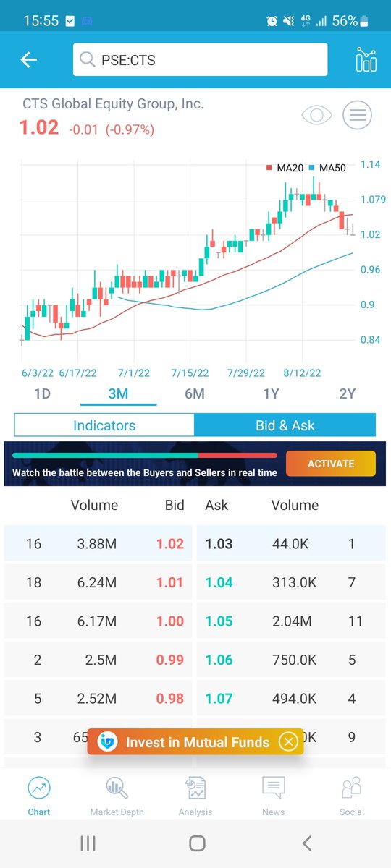Tap the Android back navigation button
Viewport: 391px width, 868px height.
tap(306, 843)
